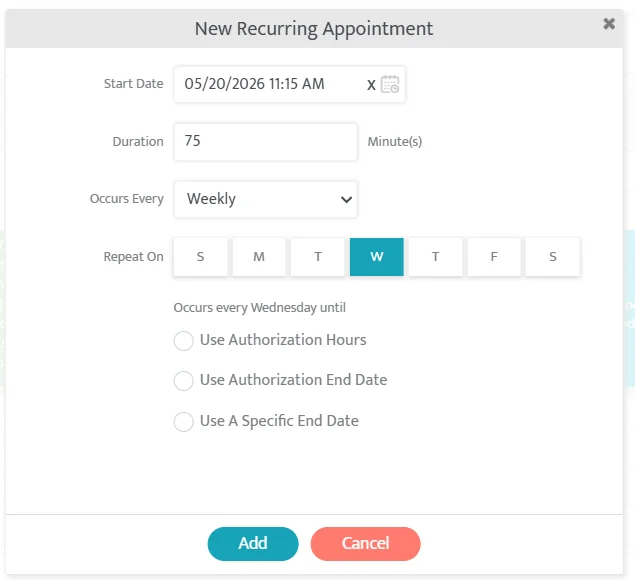Toggle Monday (M) in Repeat On

tap(259, 257)
